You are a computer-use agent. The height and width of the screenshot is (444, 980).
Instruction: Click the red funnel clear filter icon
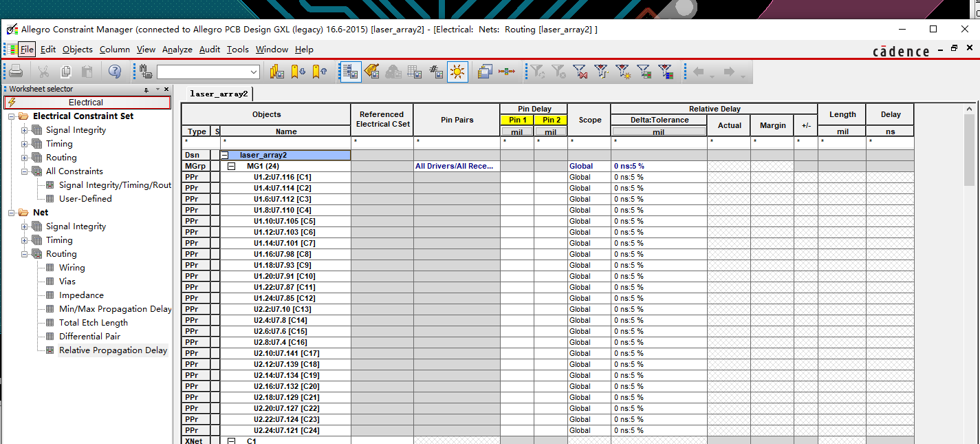(x=580, y=72)
